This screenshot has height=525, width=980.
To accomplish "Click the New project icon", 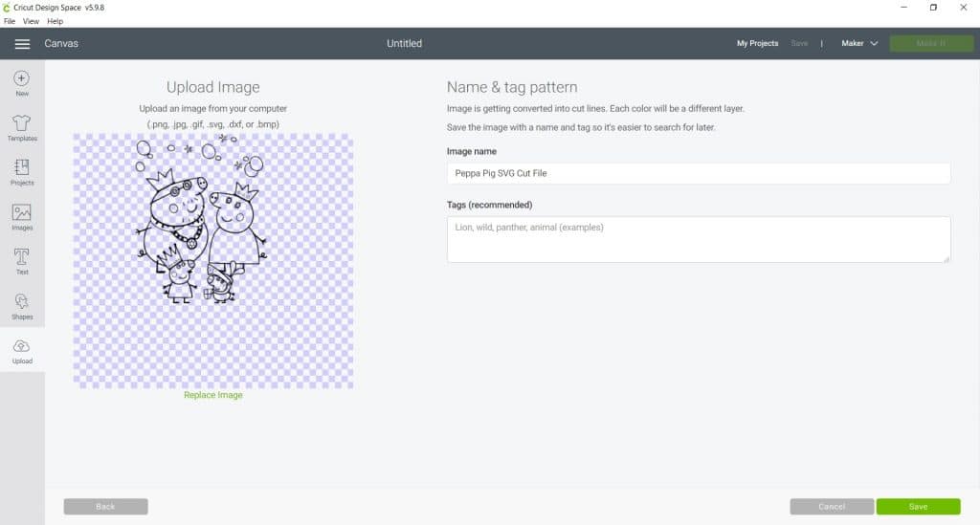I will 22,78.
